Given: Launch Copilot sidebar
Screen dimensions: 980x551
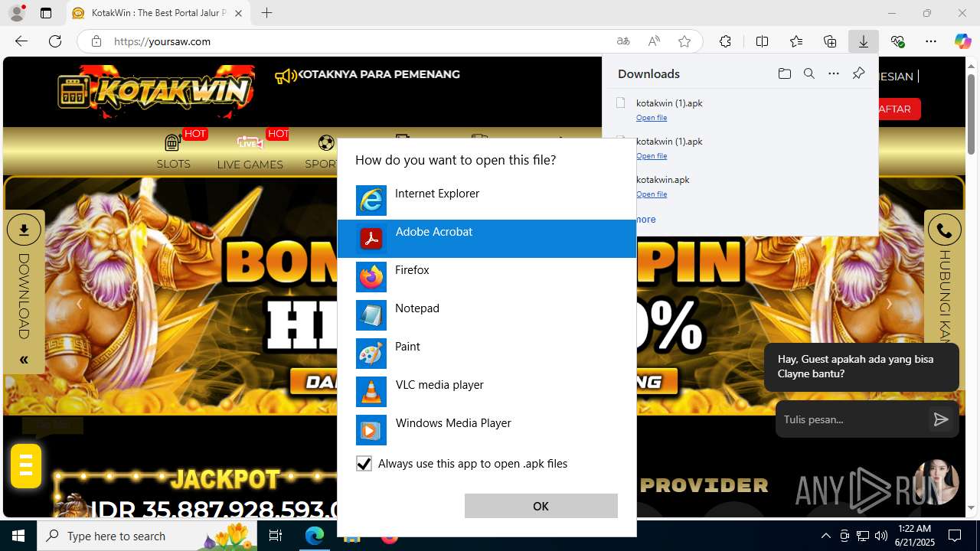Looking at the screenshot, I should click(962, 41).
